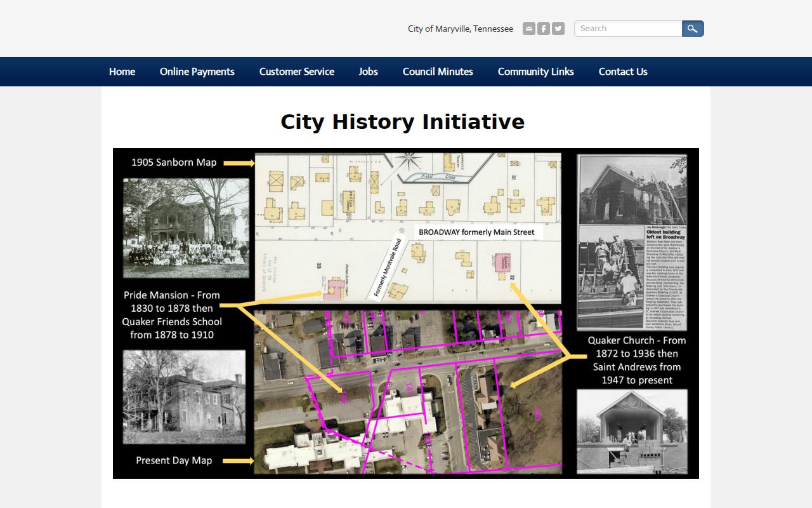The image size is (812, 508).
Task: Click the email envelope icon
Action: coord(529,29)
